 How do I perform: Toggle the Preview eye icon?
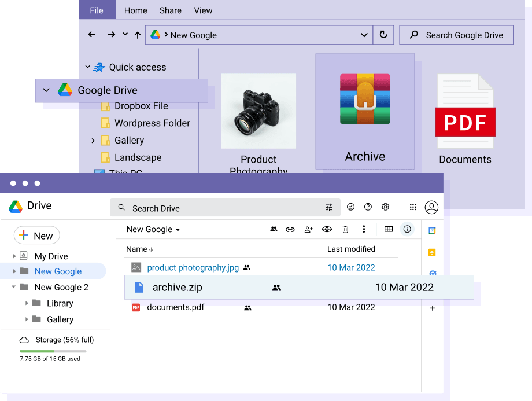[327, 230]
